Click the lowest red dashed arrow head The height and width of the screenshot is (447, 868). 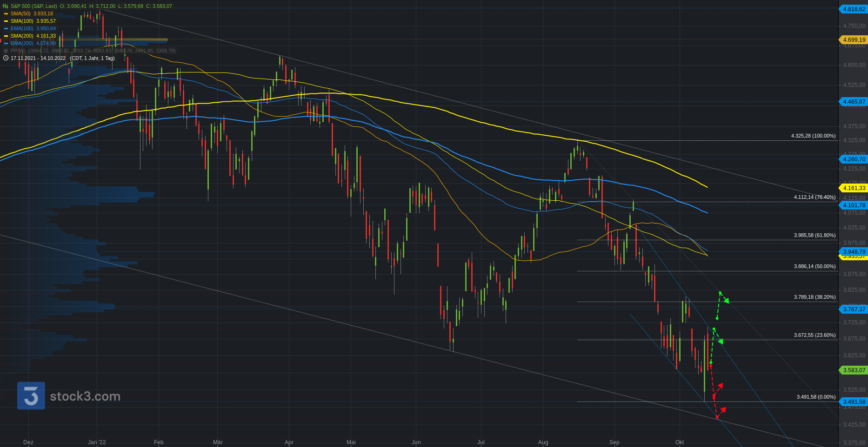pyautogui.click(x=723, y=409)
